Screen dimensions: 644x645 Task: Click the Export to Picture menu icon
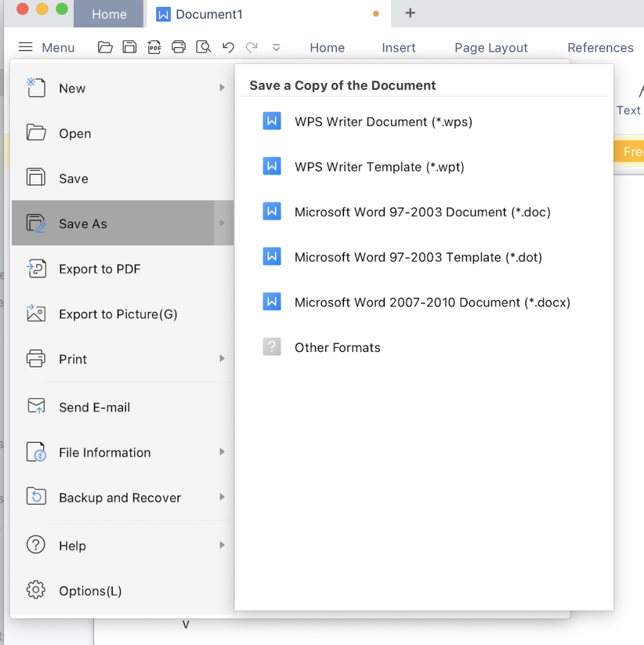coord(36,313)
